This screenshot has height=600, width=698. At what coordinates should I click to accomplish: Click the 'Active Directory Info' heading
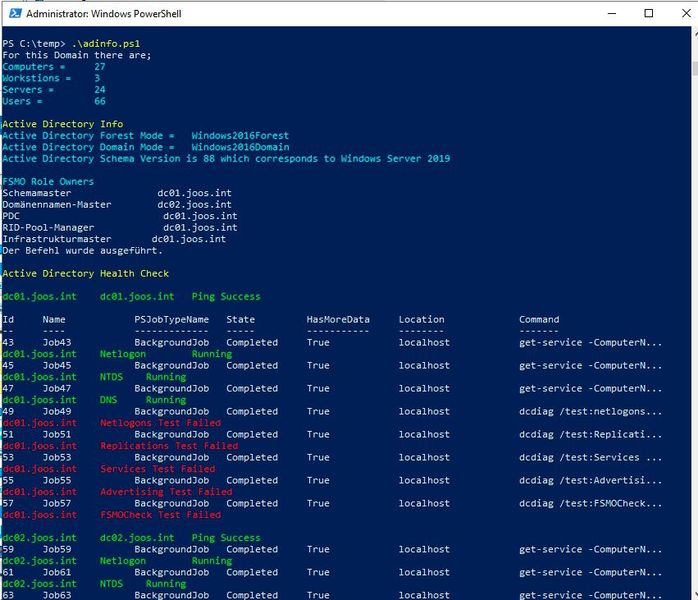(x=63, y=124)
